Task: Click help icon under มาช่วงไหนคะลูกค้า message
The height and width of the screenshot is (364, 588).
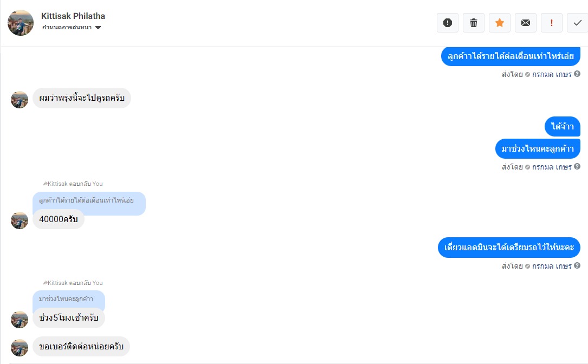Action: pos(577,167)
